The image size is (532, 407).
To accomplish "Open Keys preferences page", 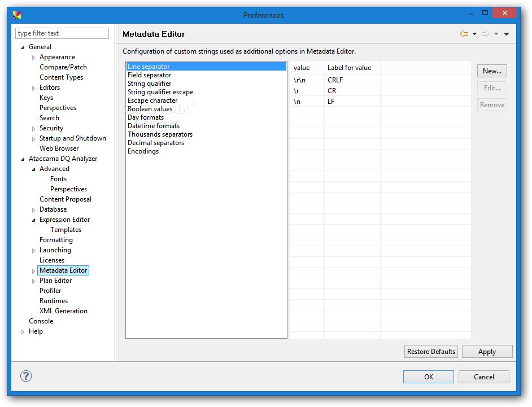I will 46,98.
